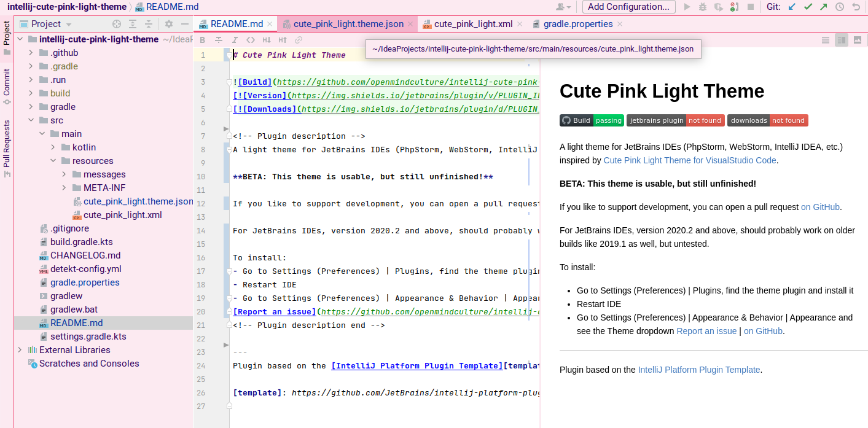Viewport: 868px width, 428px height.
Task: Click the Stop square icon
Action: 750,7
